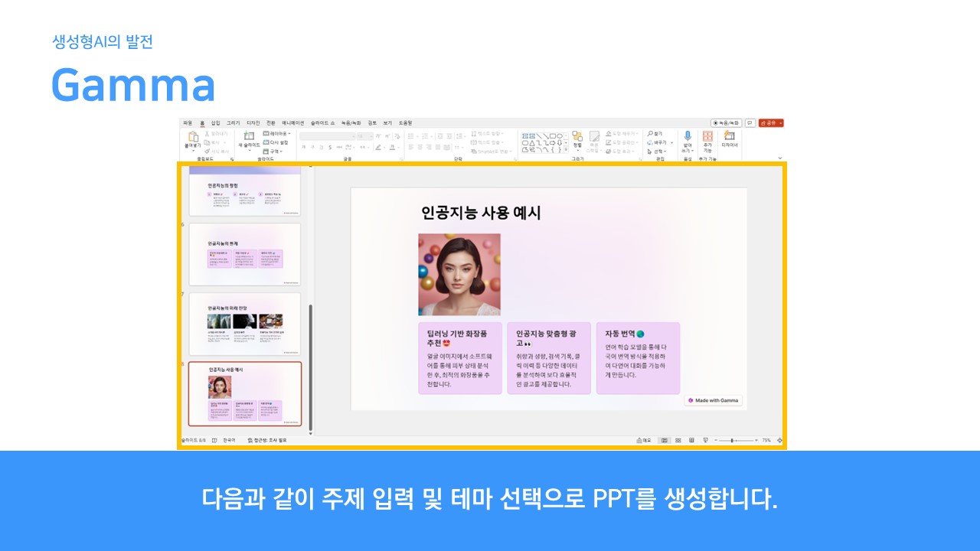
Task: Click the Made with Gamma badge
Action: [713, 400]
